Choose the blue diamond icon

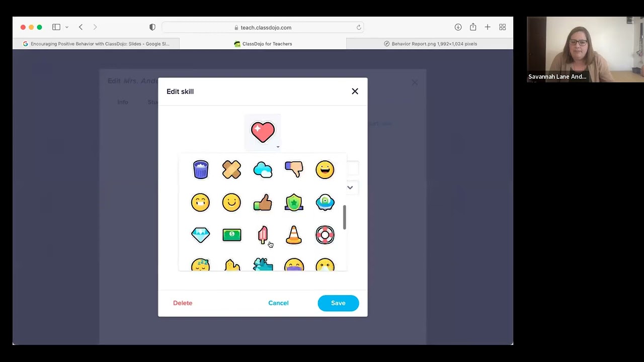tap(200, 235)
